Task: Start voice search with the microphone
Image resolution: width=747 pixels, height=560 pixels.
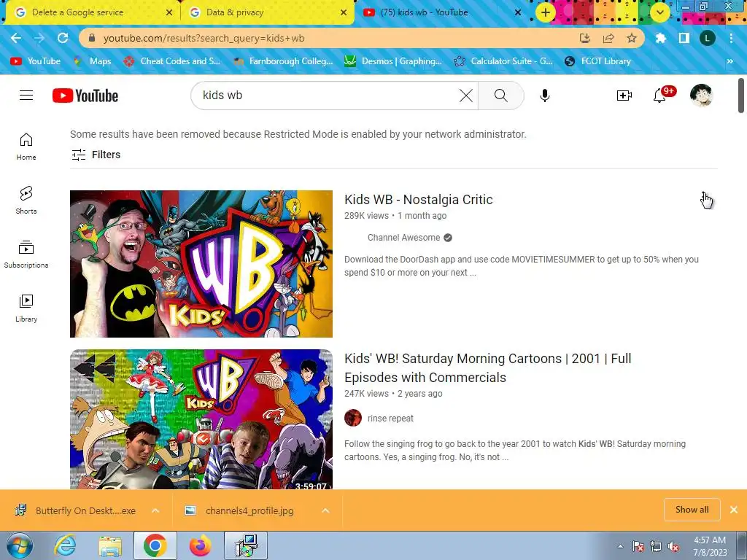Action: point(544,96)
